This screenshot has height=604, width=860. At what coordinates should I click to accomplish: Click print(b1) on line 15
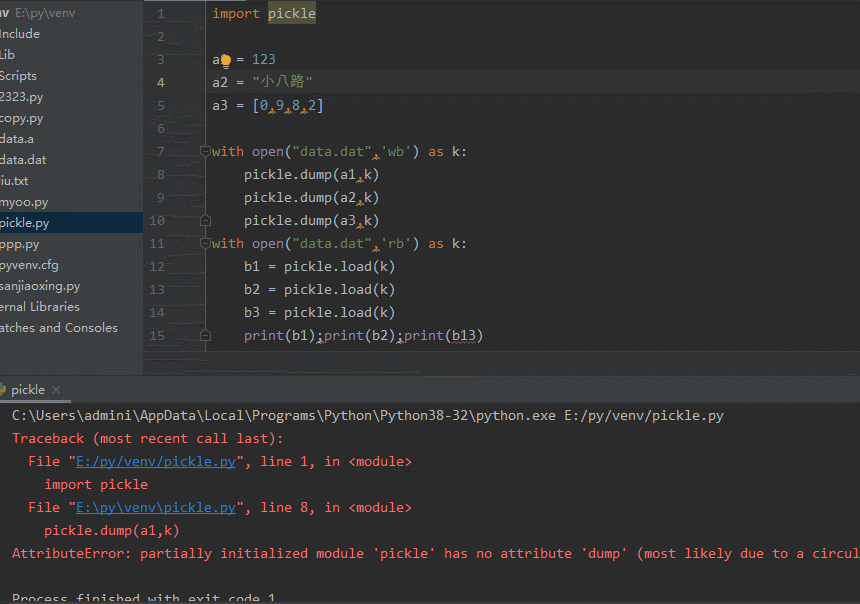280,336
